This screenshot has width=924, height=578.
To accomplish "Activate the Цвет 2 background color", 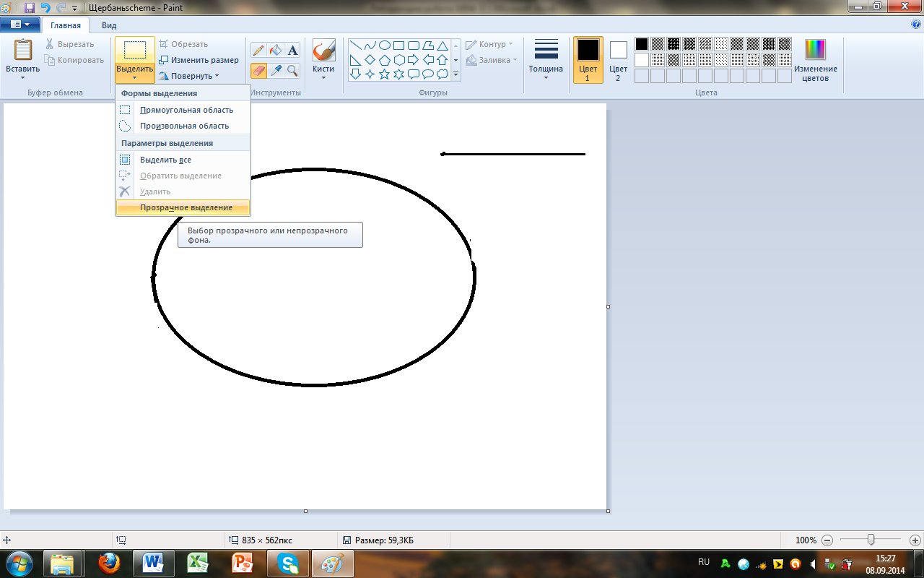I will coord(618,60).
